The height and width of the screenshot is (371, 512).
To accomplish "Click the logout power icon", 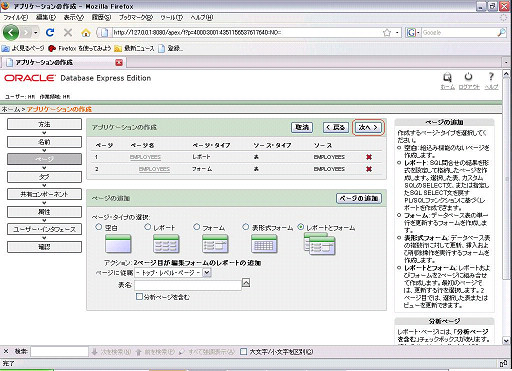I will pos(468,77).
